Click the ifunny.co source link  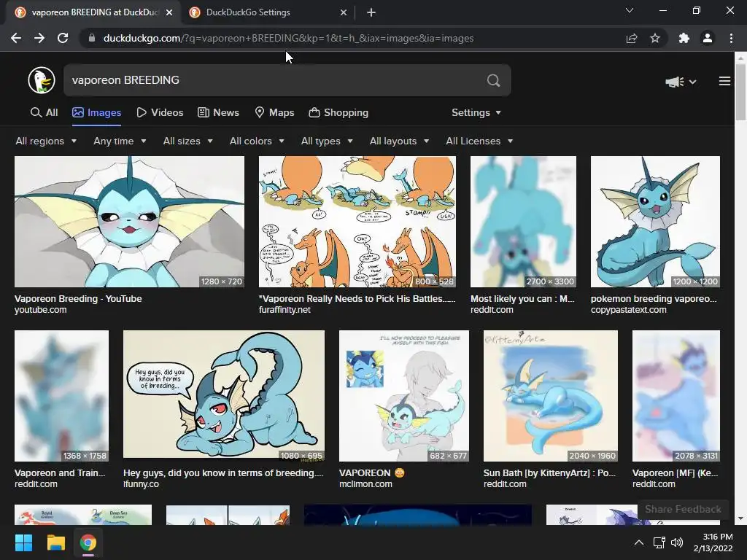[141, 484]
